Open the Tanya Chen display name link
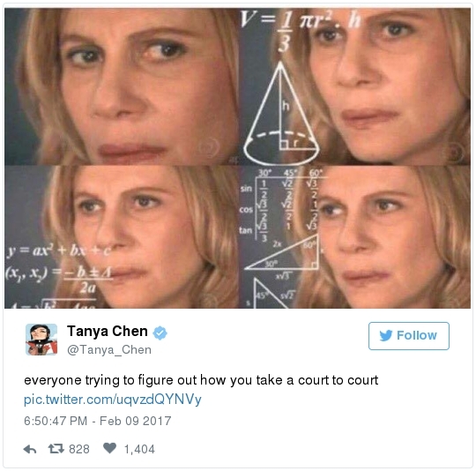The image size is (476, 471). click(108, 331)
